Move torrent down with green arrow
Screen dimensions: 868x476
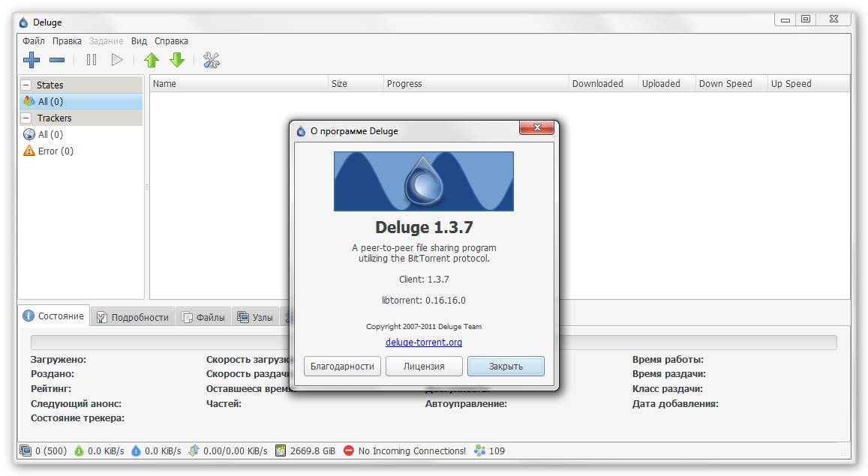click(x=177, y=60)
